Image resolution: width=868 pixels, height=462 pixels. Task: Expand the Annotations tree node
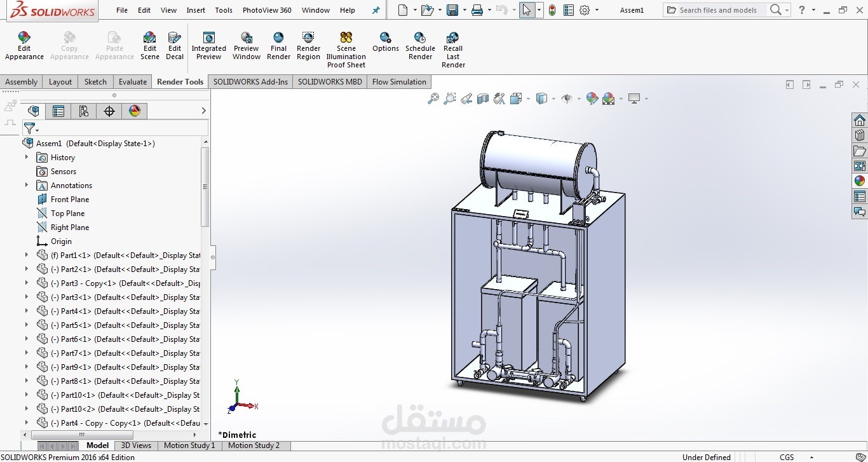pos(26,185)
